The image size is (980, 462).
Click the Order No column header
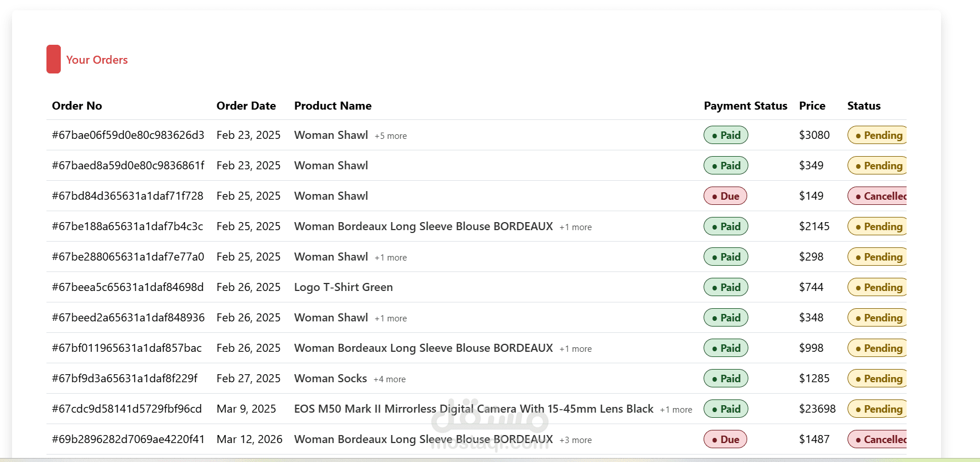tap(77, 106)
